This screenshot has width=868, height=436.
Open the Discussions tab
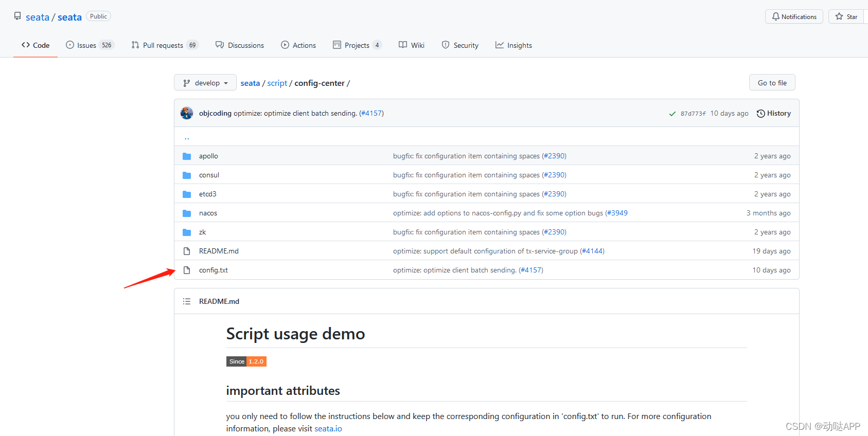(x=240, y=45)
